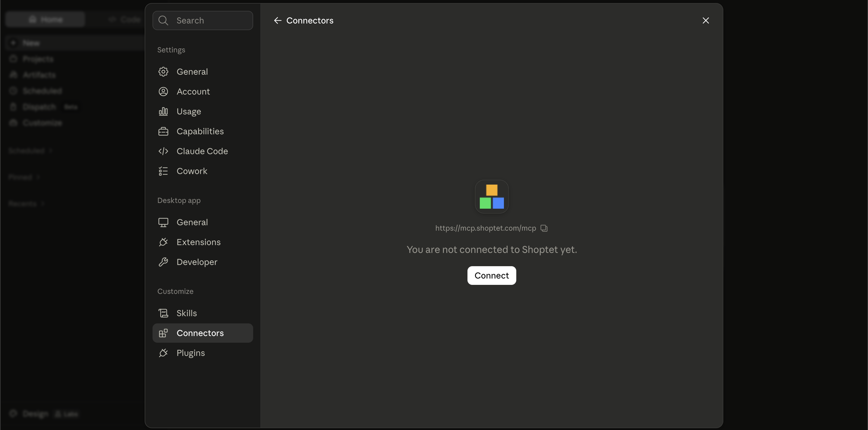
Task: Click the Settings section heading
Action: click(171, 50)
